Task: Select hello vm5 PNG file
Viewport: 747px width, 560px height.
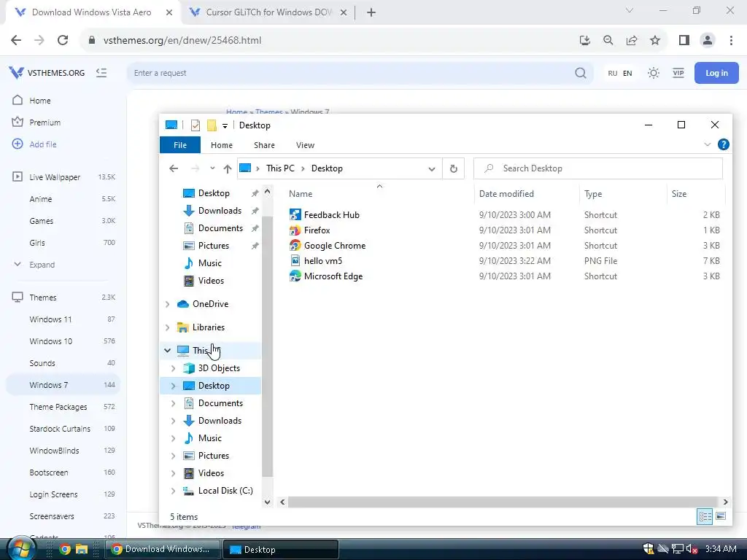Action: 316,260
